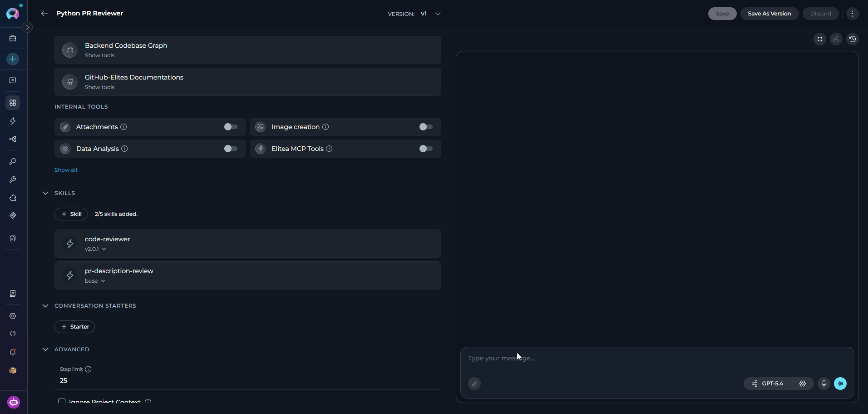Click the teal voice waveform button
This screenshot has width=868, height=414.
click(840, 384)
